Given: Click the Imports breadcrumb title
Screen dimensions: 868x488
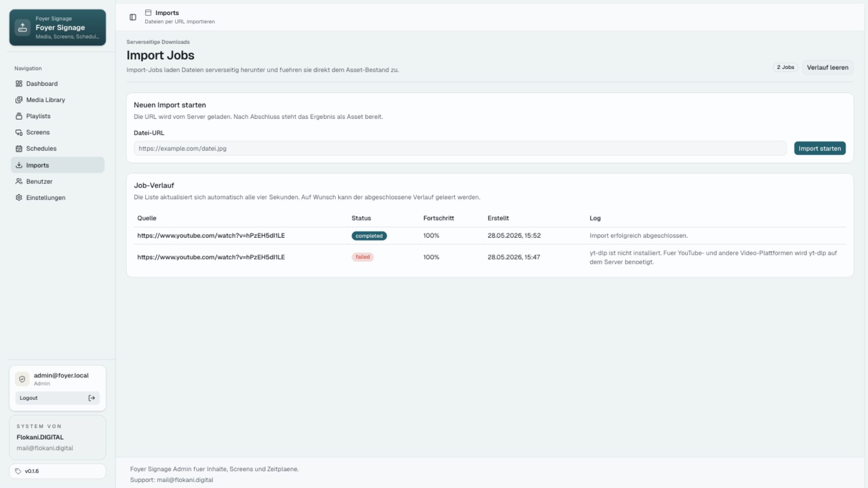Looking at the screenshot, I should click(167, 13).
